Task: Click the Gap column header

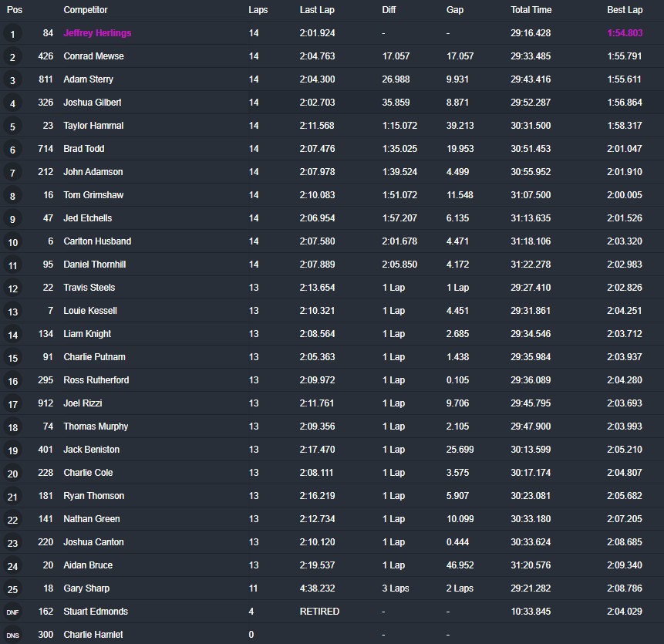Action: tap(455, 10)
